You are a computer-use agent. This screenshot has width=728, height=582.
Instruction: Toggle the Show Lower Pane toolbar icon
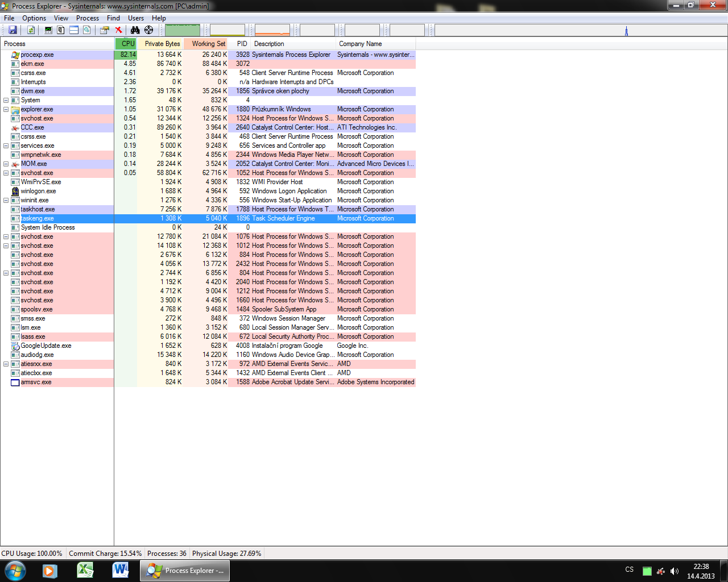74,30
